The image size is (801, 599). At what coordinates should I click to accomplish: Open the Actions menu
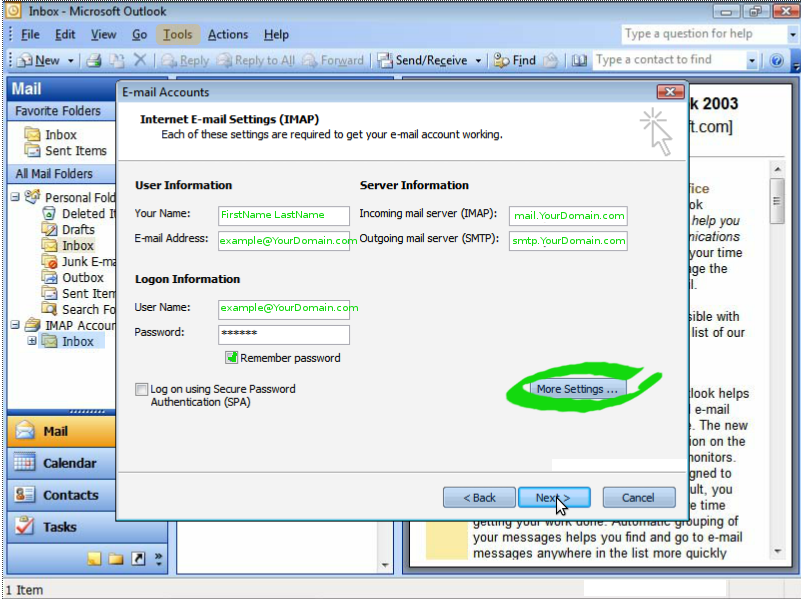click(228, 35)
